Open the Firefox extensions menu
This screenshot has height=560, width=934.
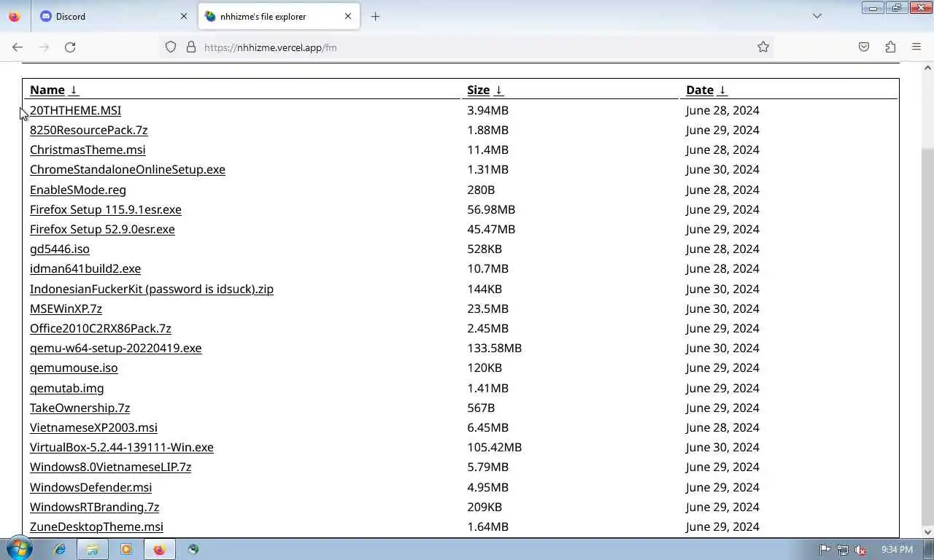click(x=890, y=47)
